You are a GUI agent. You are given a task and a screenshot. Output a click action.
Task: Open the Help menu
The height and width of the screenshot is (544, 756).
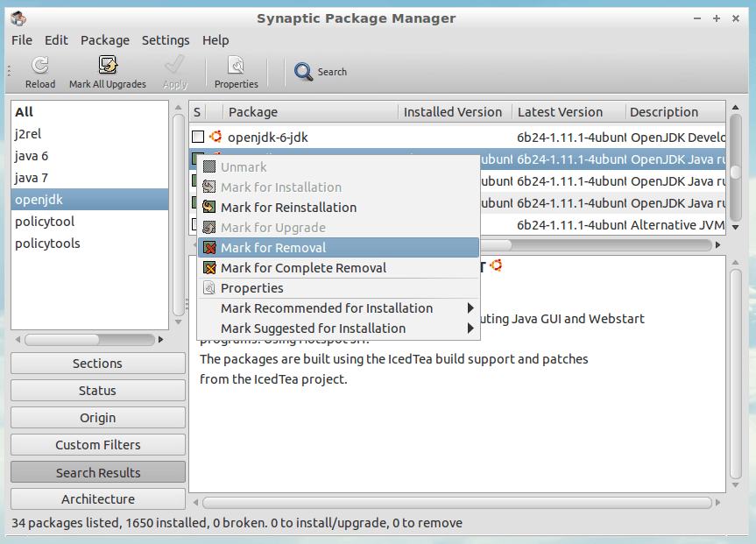(215, 40)
